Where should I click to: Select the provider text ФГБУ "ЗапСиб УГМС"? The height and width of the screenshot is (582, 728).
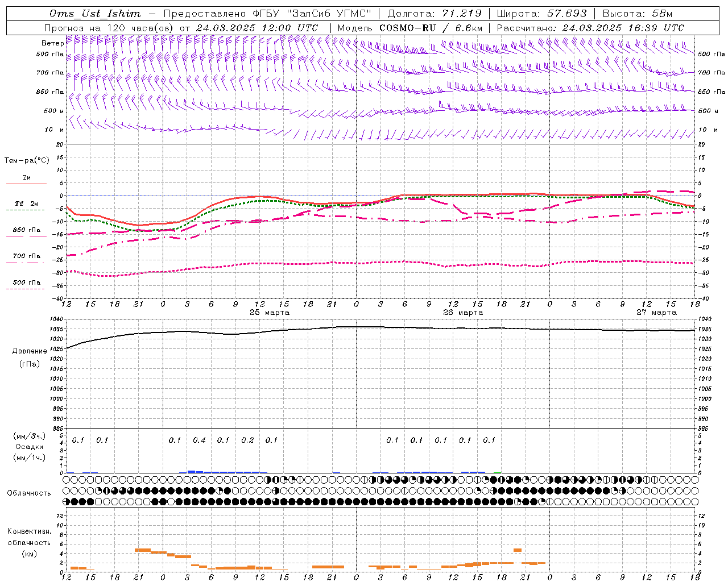[x=311, y=14]
